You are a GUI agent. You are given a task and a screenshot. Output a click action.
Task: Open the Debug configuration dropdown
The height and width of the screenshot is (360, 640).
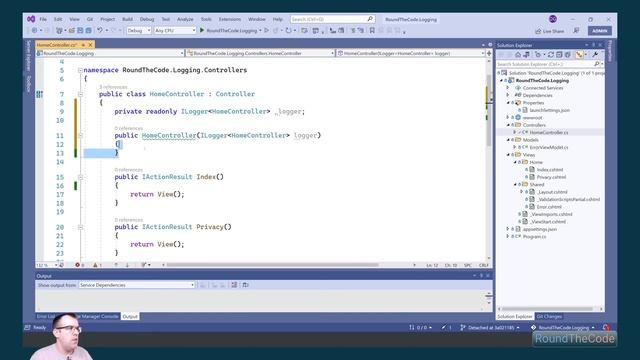coord(139,30)
